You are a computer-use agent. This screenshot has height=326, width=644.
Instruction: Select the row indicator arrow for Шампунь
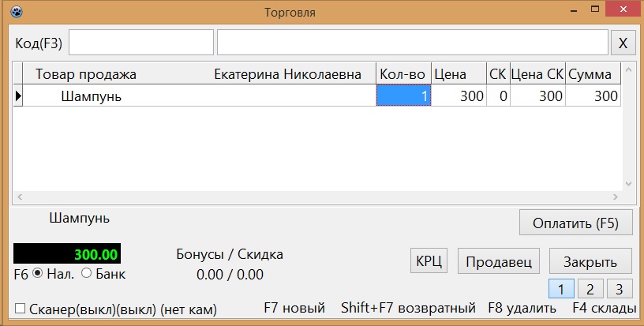[x=18, y=96]
